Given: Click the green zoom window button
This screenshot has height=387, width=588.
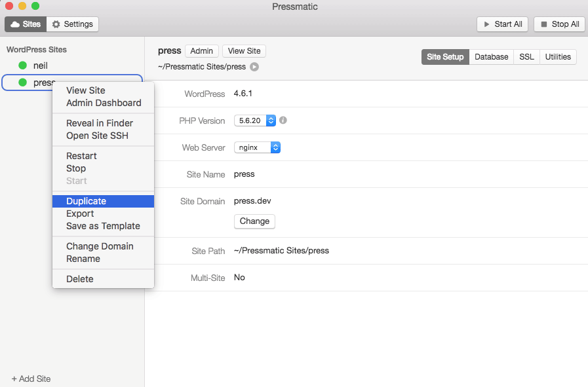Looking at the screenshot, I should [35, 6].
